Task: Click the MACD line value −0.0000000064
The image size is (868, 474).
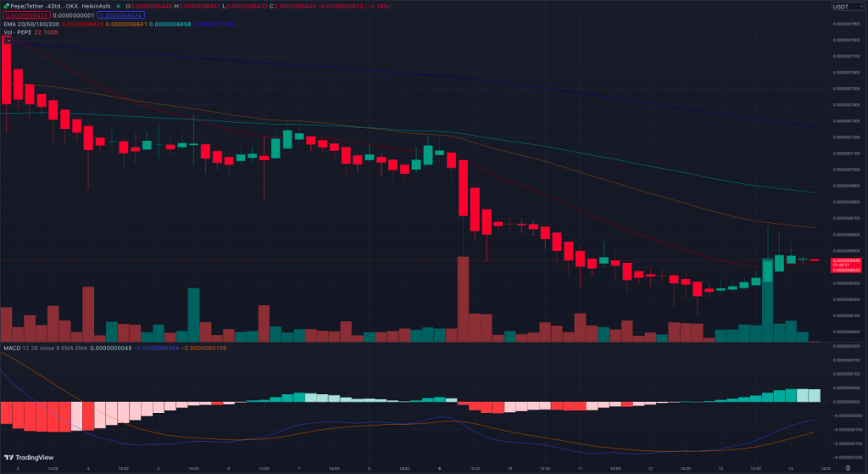Action: [x=157, y=349]
